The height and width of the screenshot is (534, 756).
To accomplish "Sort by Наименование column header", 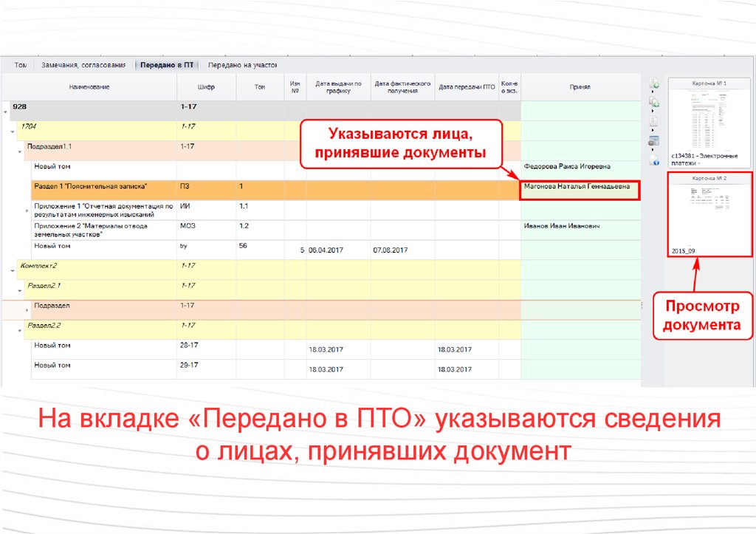I will pos(89,87).
